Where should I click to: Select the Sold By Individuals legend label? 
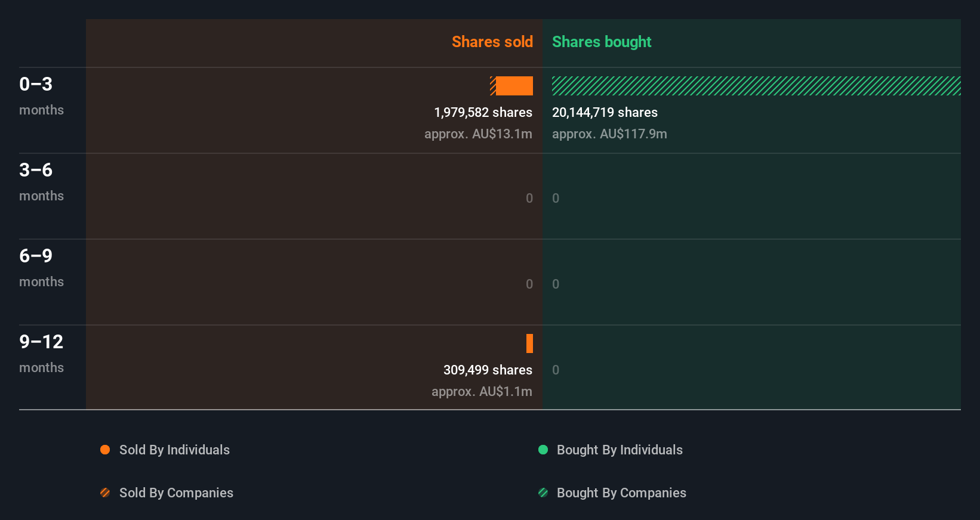click(x=174, y=450)
